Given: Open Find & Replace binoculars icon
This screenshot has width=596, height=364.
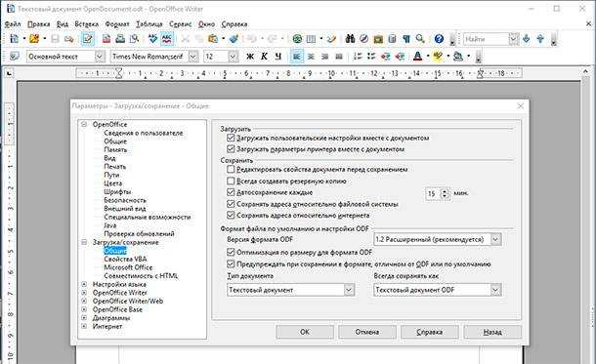Looking at the screenshot, I should point(350,39).
